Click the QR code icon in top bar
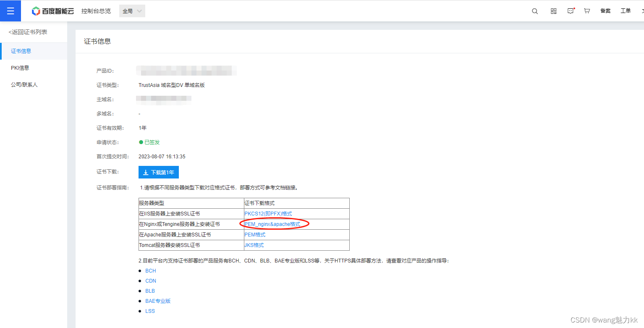The height and width of the screenshot is (328, 644). [x=553, y=10]
